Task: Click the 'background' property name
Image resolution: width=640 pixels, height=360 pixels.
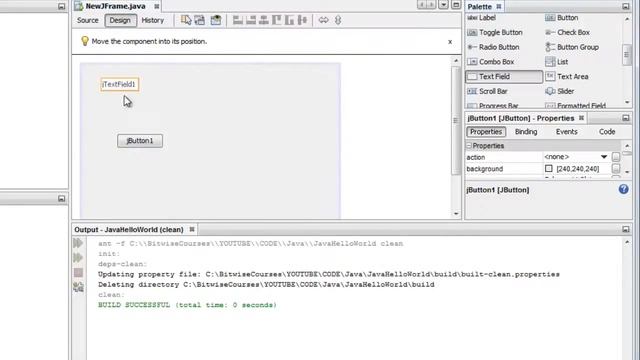Action: (484, 169)
